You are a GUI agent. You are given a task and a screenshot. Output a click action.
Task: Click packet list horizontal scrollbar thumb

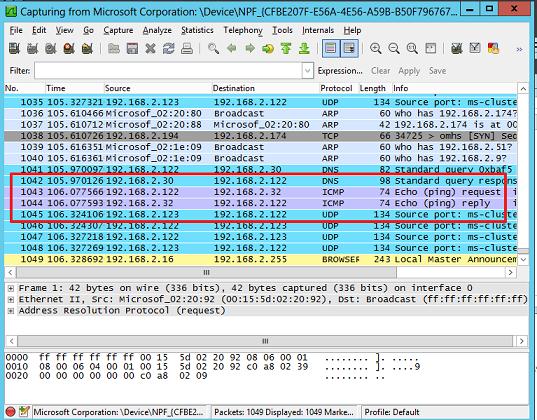pyautogui.click(x=207, y=273)
